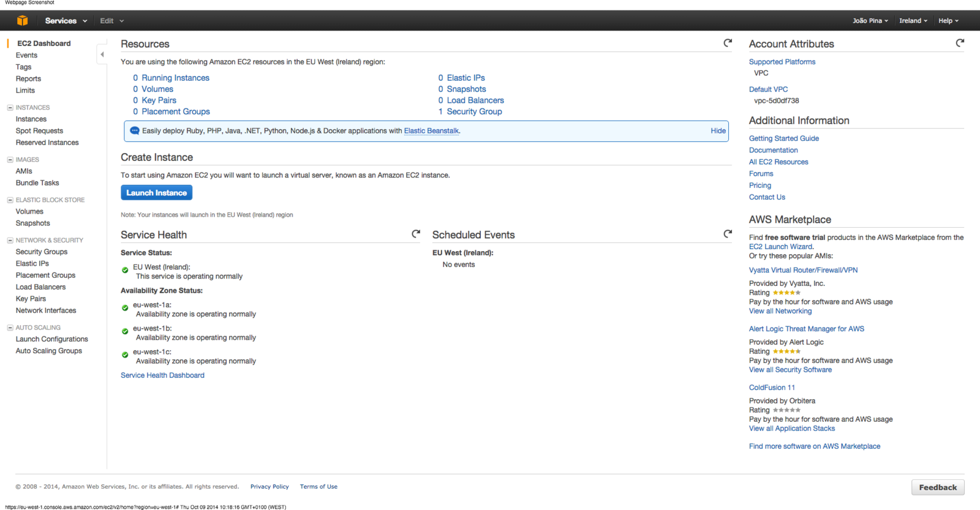
Task: Hide the Elastic Beanstalk banner
Action: pyautogui.click(x=718, y=131)
